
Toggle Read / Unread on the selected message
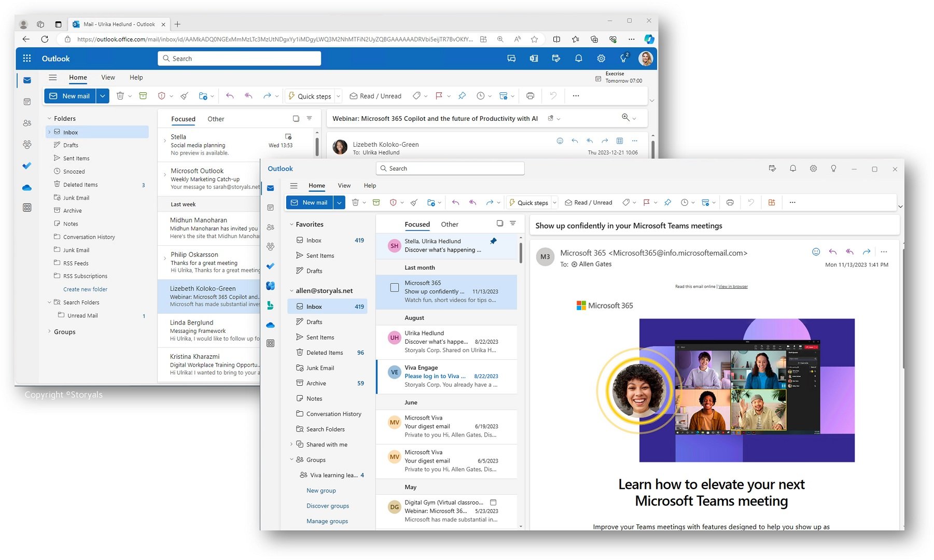pyautogui.click(x=588, y=202)
